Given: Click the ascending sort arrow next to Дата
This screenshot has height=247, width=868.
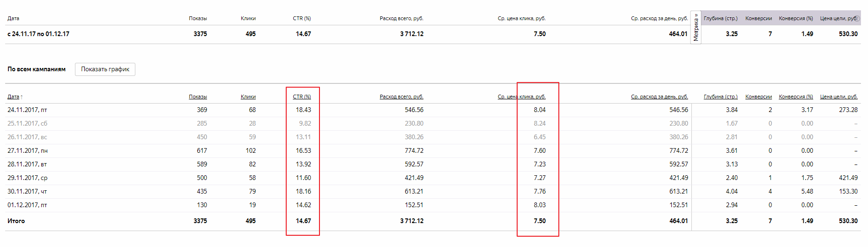Looking at the screenshot, I should [x=22, y=97].
